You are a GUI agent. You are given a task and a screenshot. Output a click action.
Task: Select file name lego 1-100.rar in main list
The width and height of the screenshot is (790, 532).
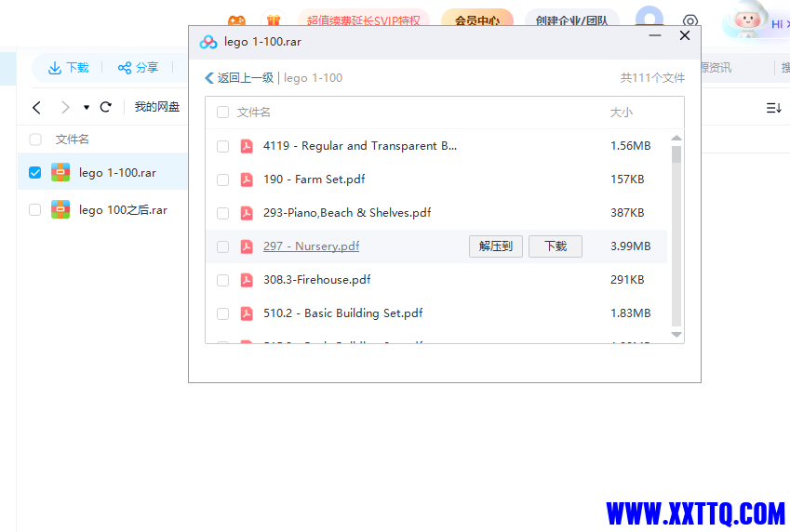[x=117, y=173]
